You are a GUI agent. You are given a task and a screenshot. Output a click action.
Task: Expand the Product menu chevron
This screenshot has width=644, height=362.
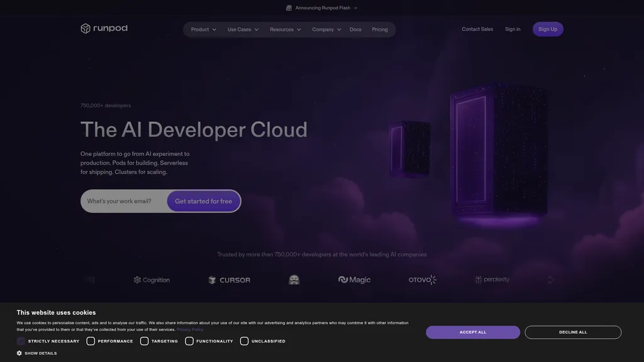coord(214,30)
